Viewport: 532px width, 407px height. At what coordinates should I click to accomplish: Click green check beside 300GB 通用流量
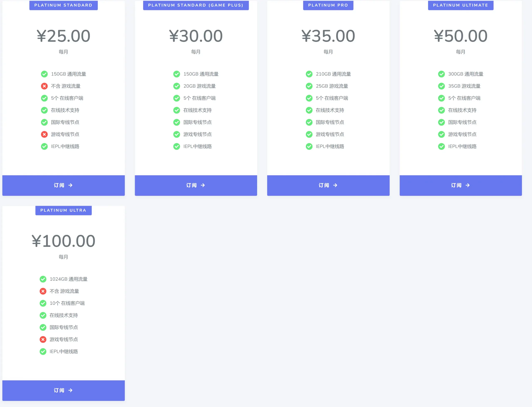pyautogui.click(x=441, y=74)
